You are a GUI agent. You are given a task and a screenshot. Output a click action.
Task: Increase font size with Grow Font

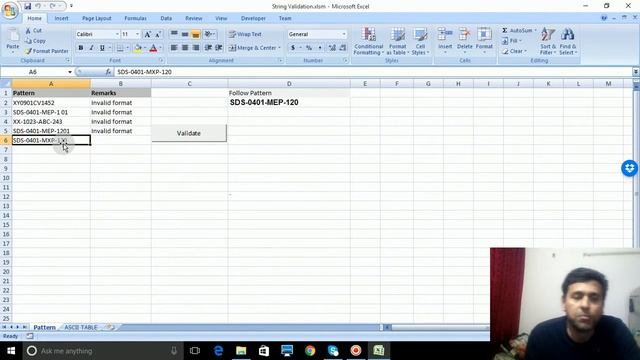click(148, 34)
